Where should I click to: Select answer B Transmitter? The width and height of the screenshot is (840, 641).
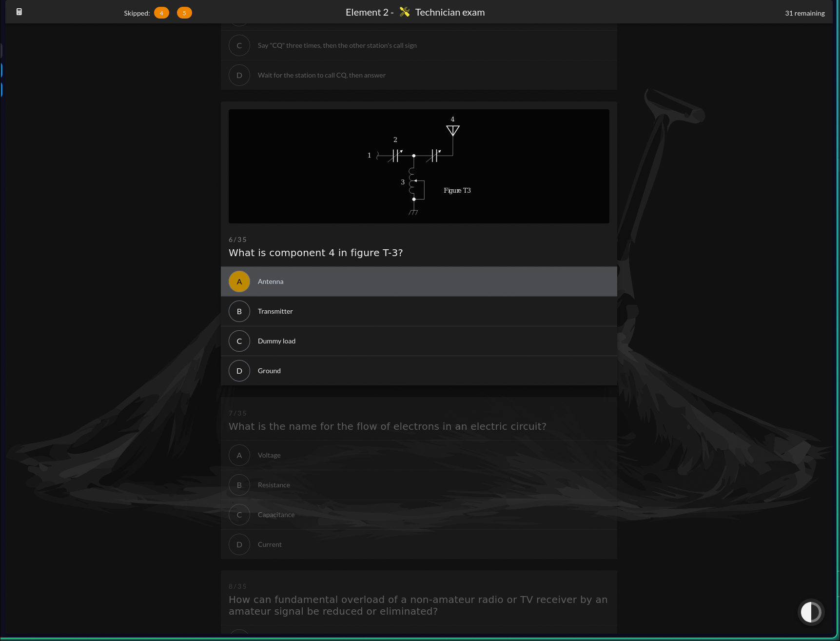click(x=419, y=311)
